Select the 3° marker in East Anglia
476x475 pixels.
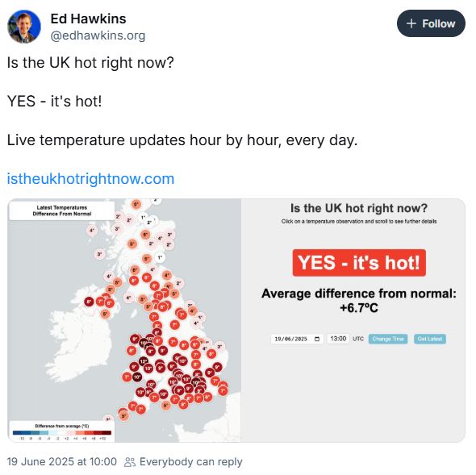[219, 347]
